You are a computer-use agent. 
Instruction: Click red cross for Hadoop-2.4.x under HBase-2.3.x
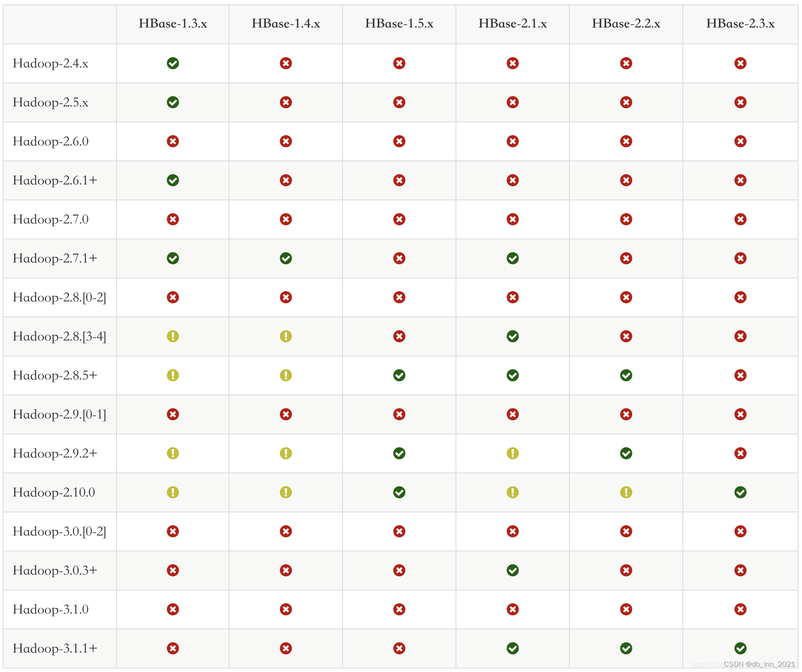tap(740, 63)
